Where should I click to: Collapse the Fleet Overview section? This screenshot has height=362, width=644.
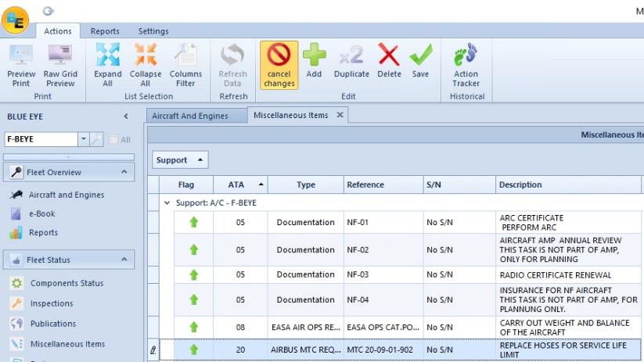124,172
